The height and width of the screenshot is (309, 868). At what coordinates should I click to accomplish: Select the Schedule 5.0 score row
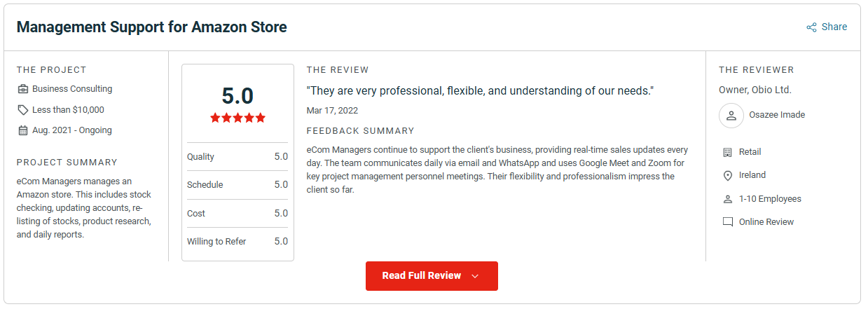[x=237, y=185]
